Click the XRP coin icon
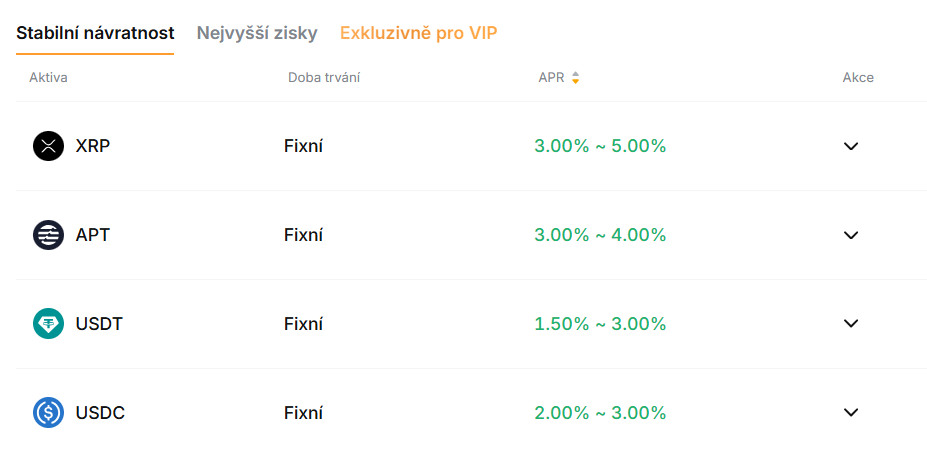 [x=48, y=146]
